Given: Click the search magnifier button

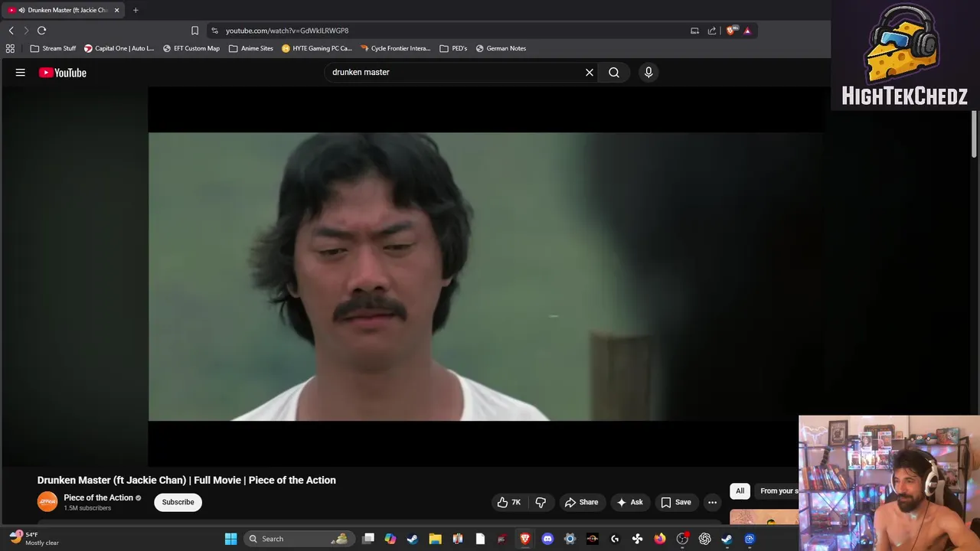Looking at the screenshot, I should pos(614,72).
